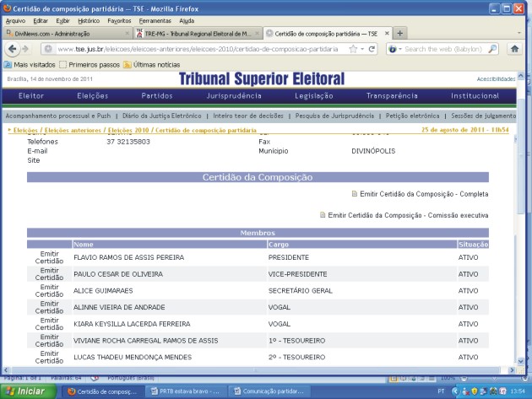
Task: Open the Eleitor navigation menu
Action: pyautogui.click(x=31, y=96)
